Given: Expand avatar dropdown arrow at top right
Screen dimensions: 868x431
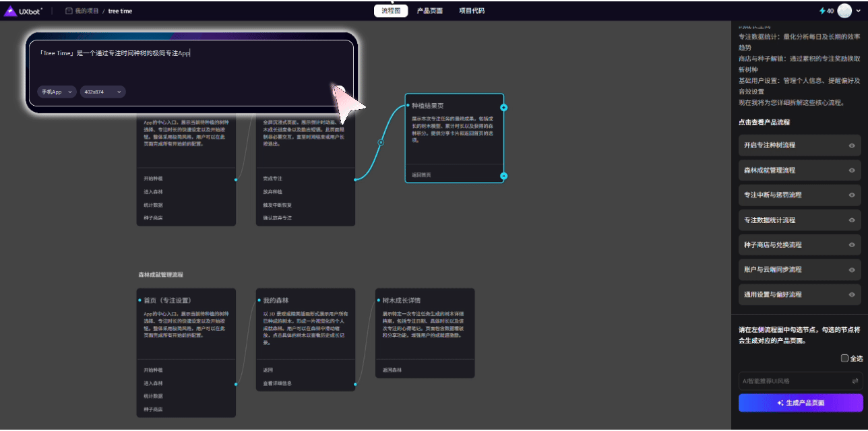Looking at the screenshot, I should [x=857, y=11].
